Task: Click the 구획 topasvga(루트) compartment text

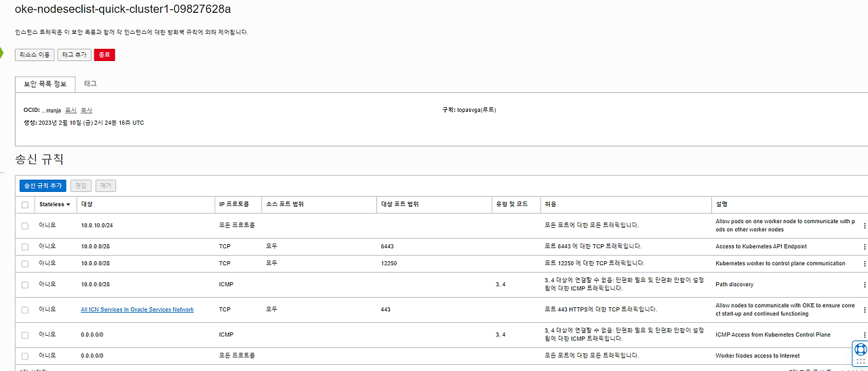Action: [x=469, y=110]
